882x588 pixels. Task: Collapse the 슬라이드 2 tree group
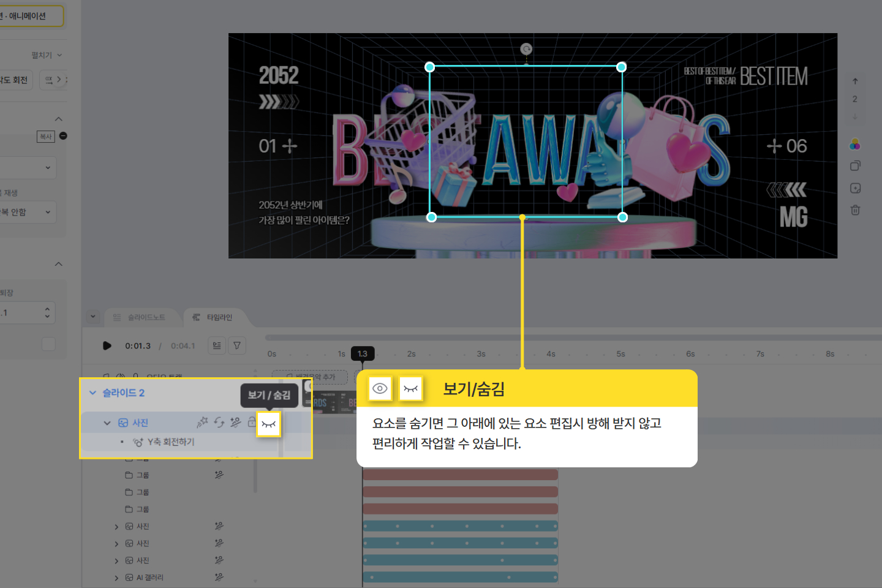pyautogui.click(x=93, y=393)
